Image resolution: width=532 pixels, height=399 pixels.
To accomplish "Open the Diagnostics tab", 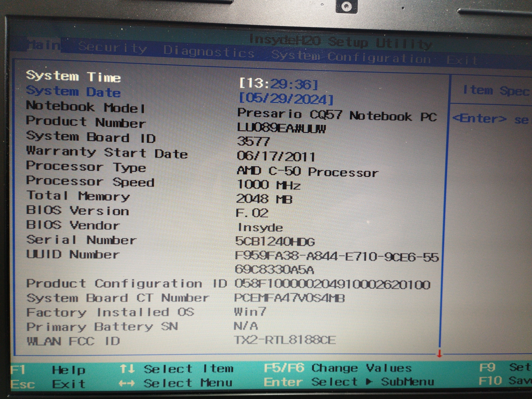I will (209, 52).
